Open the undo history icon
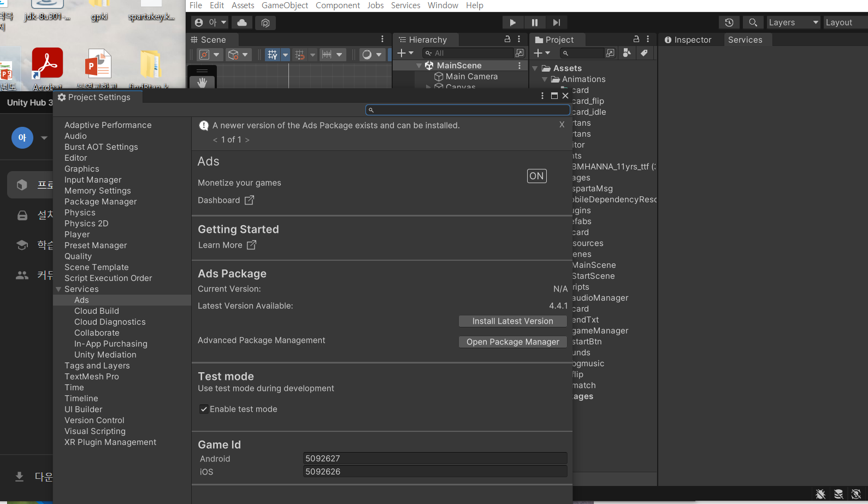This screenshot has width=868, height=504. pos(729,22)
